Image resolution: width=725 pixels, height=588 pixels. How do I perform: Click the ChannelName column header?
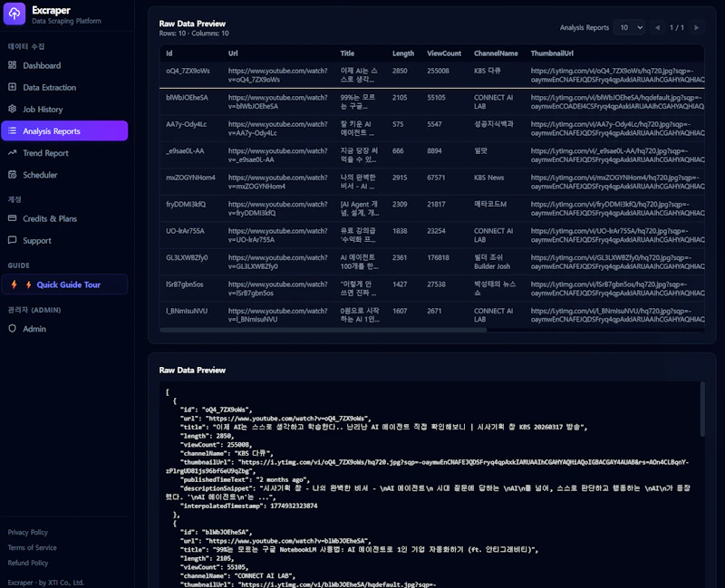click(x=496, y=53)
